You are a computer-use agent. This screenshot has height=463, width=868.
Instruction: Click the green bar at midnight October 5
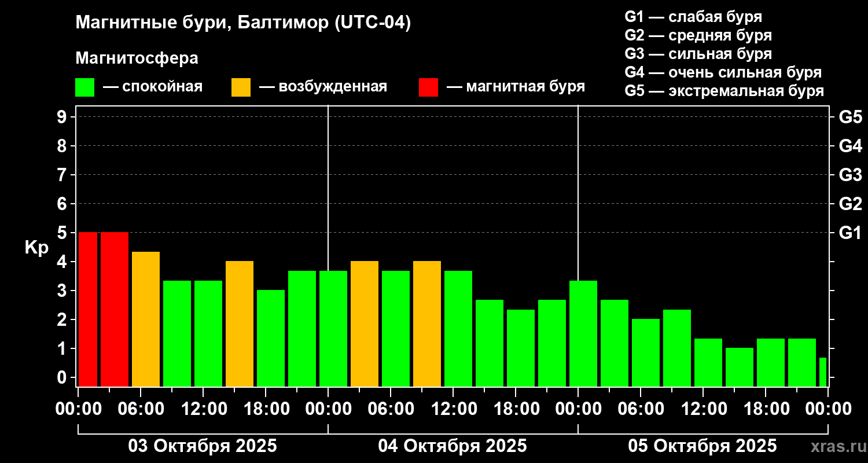[583, 333]
